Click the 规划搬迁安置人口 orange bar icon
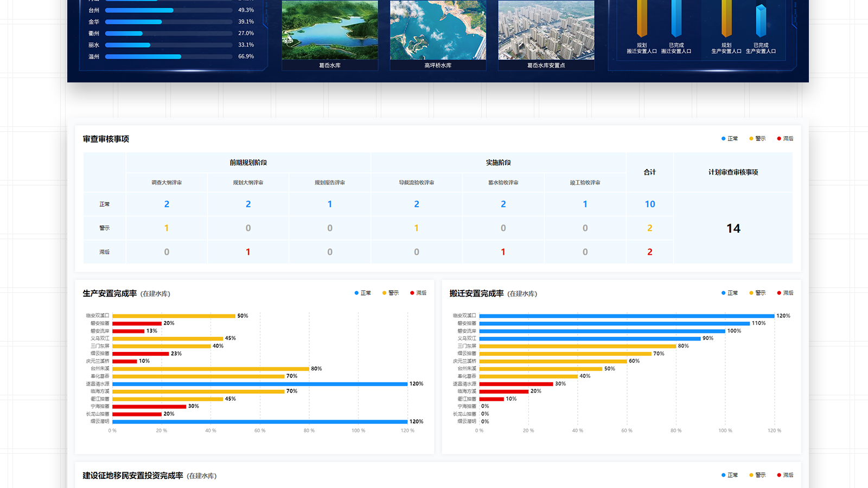This screenshot has height=488, width=868. tap(642, 19)
